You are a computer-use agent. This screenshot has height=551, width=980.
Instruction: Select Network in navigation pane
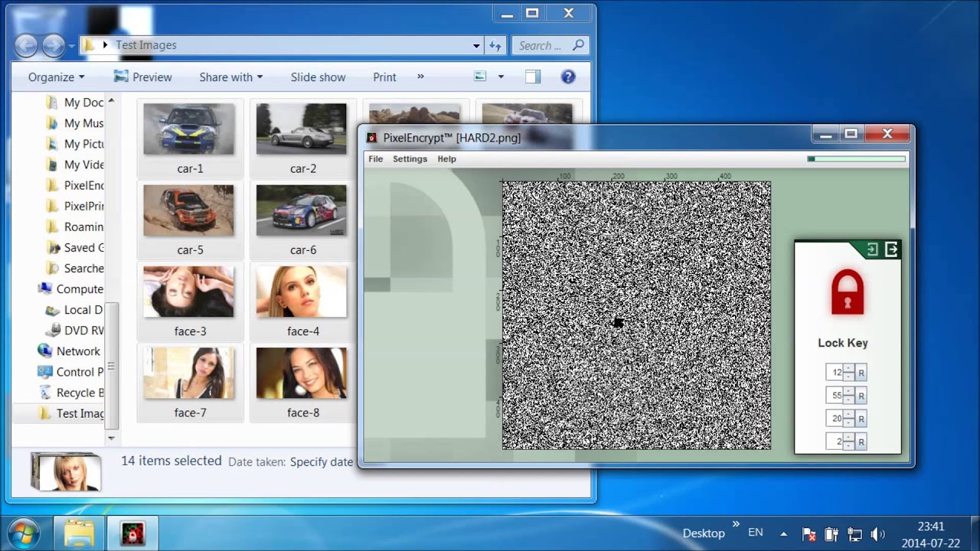point(69,351)
